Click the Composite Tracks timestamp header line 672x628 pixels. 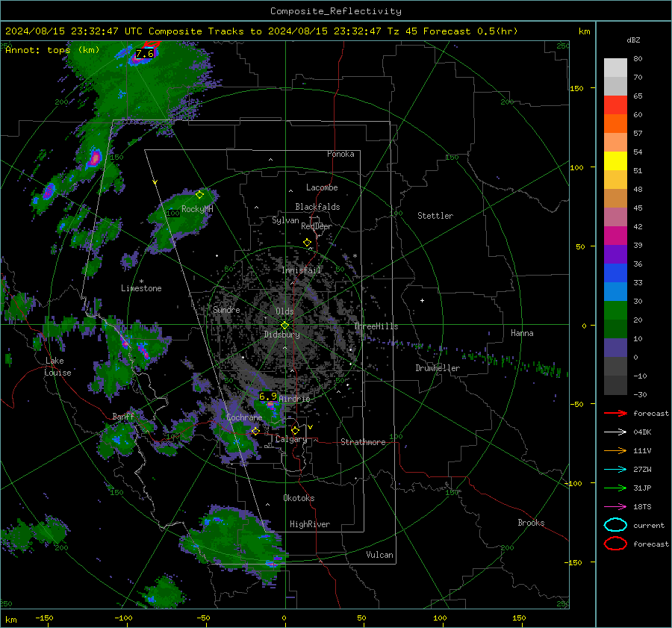261,31
